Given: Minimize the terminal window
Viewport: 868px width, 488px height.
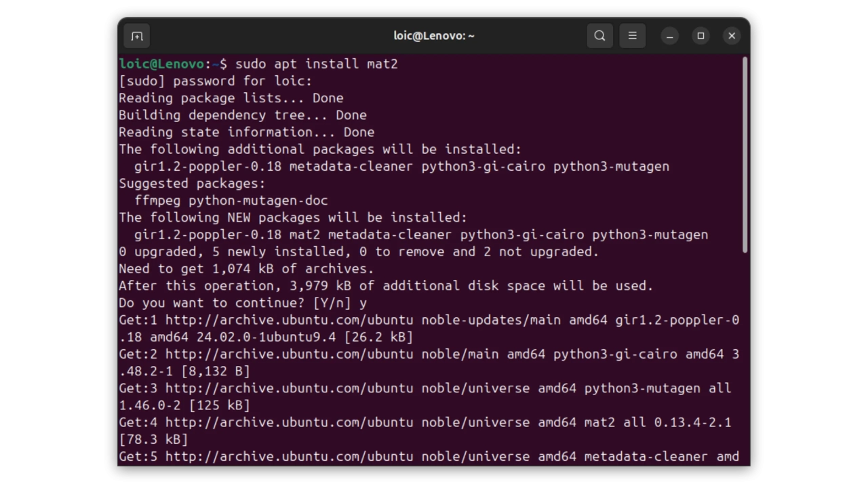Looking at the screenshot, I should pos(669,36).
